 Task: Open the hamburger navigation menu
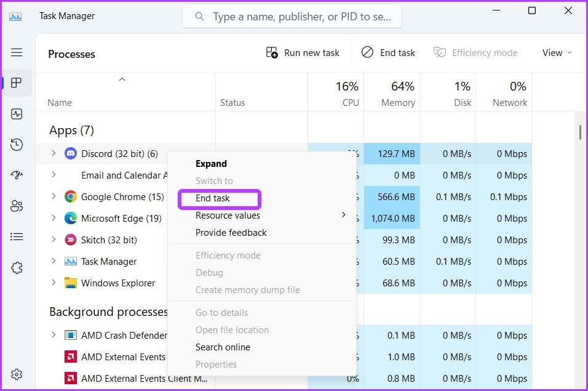coord(17,52)
